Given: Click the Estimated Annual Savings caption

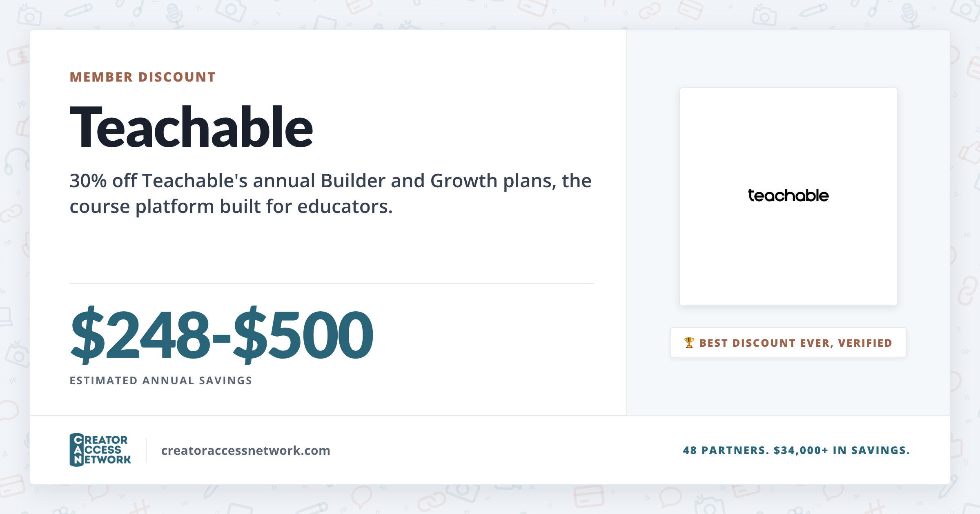Looking at the screenshot, I should coord(161,381).
